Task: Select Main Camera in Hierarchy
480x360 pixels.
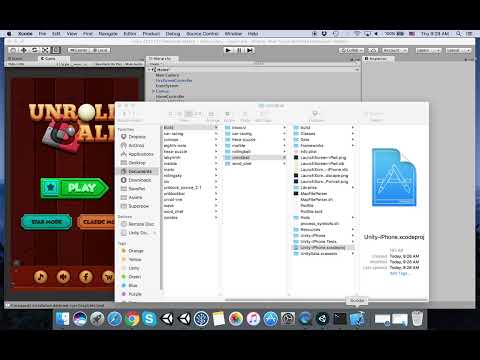Action: click(167, 75)
